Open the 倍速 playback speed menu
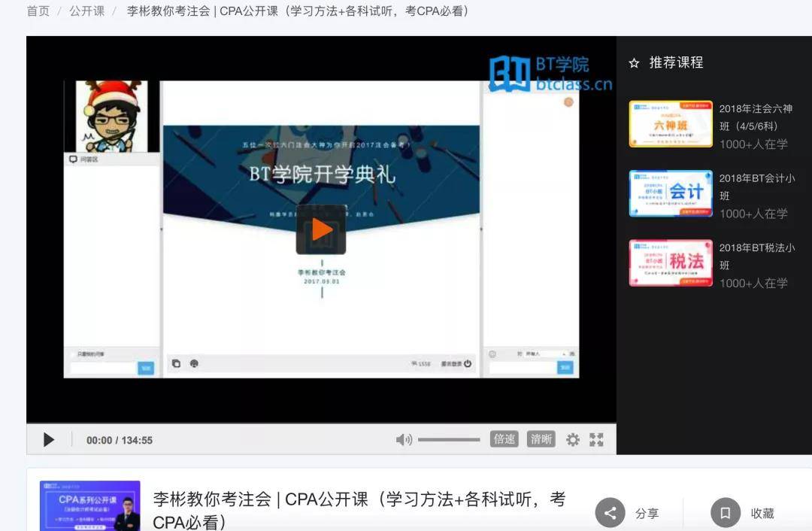The height and width of the screenshot is (531, 812). (504, 439)
